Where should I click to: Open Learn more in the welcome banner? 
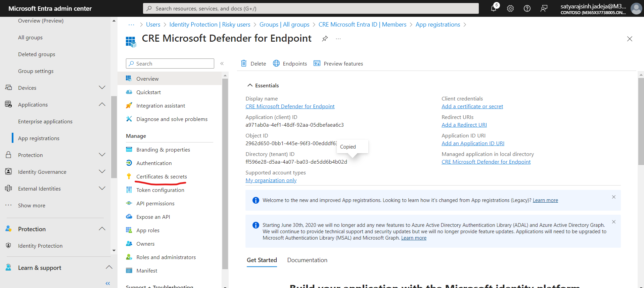(545, 200)
